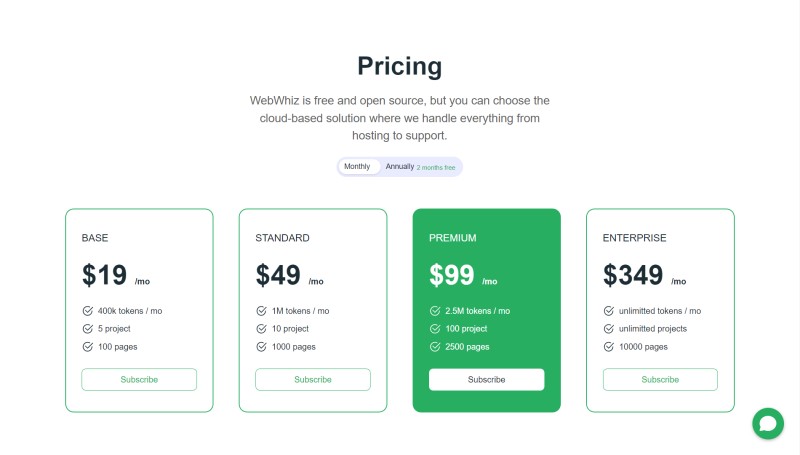Select the $99 PREMIUM price heading

(x=452, y=275)
